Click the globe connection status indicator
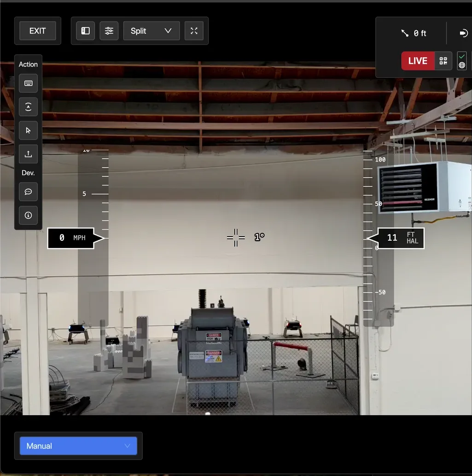Viewport: 472px width, 476px height. click(x=462, y=65)
